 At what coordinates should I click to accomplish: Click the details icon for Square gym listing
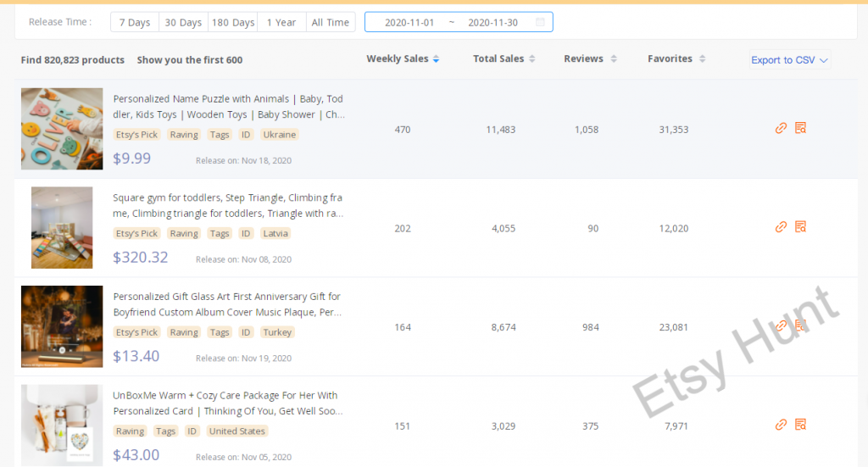click(x=800, y=227)
